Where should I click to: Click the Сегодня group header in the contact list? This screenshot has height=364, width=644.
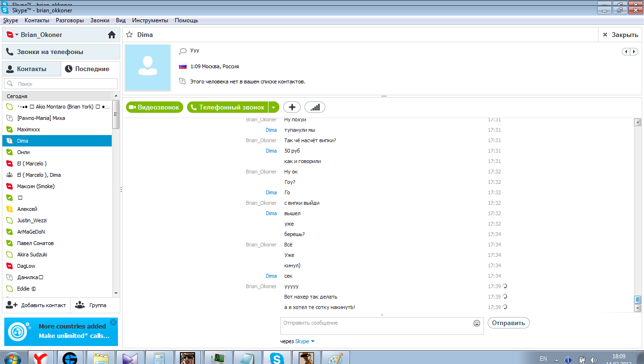(57, 96)
